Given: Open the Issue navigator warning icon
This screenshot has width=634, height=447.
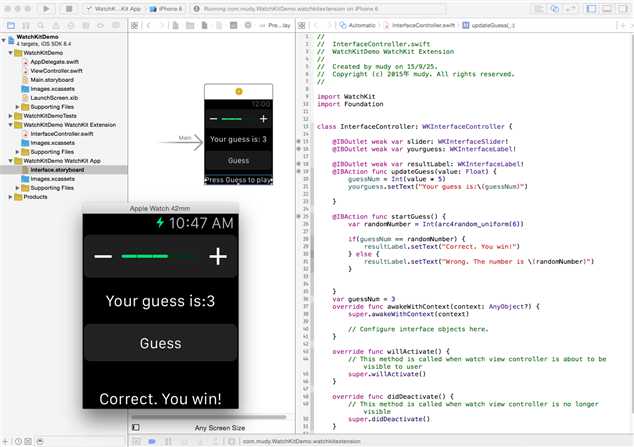Looking at the screenshot, I should click(56, 25).
